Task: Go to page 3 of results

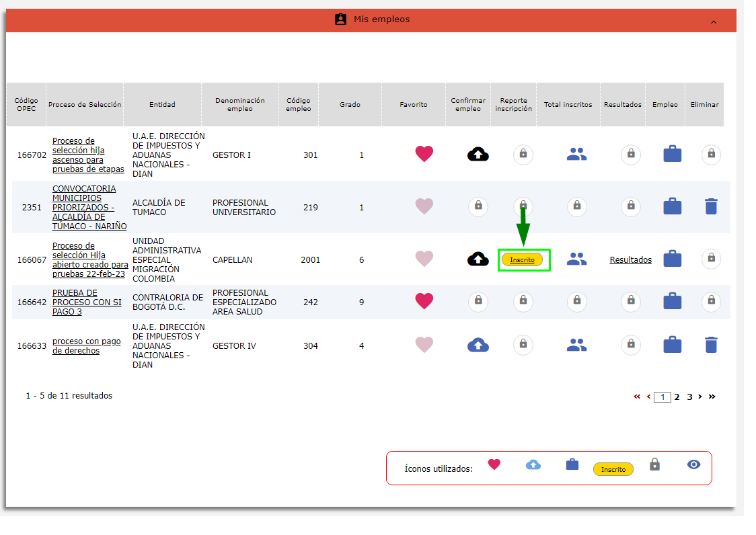Action: [x=689, y=397]
